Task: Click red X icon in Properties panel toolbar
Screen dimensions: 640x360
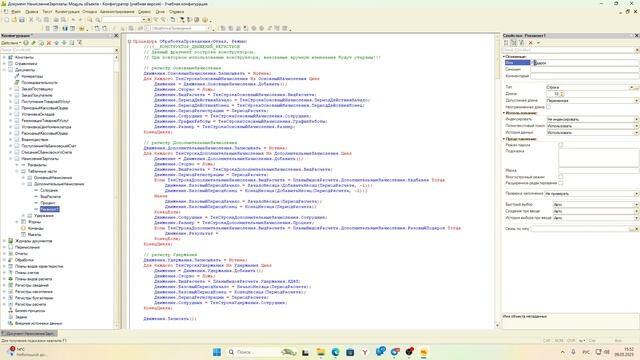Action: (531, 42)
